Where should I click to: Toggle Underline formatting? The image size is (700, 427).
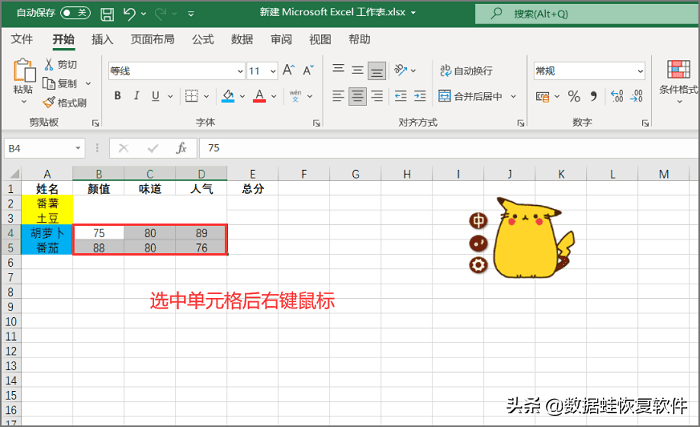click(155, 96)
